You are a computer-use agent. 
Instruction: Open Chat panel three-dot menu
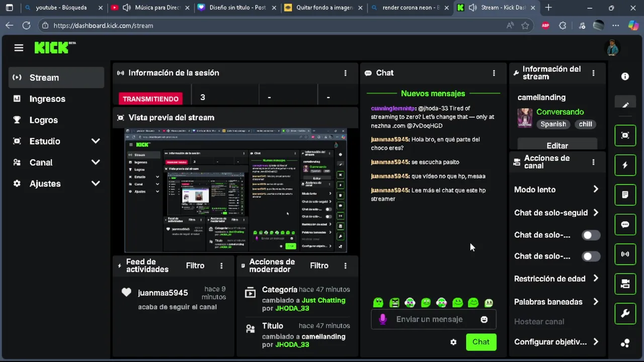click(494, 73)
